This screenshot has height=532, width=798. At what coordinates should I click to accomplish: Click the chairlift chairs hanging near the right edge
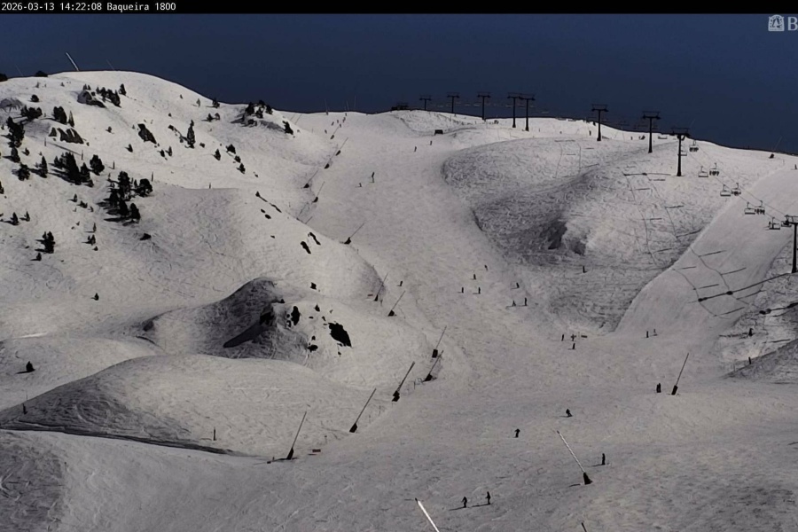click(754, 208)
